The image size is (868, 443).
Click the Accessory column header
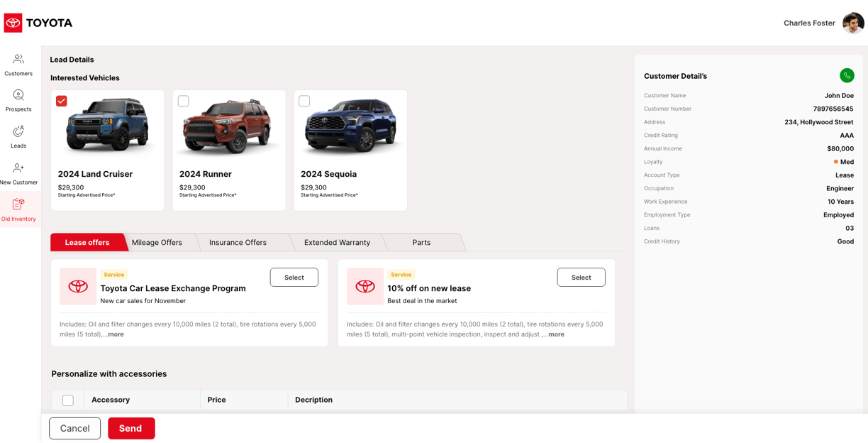(x=111, y=400)
